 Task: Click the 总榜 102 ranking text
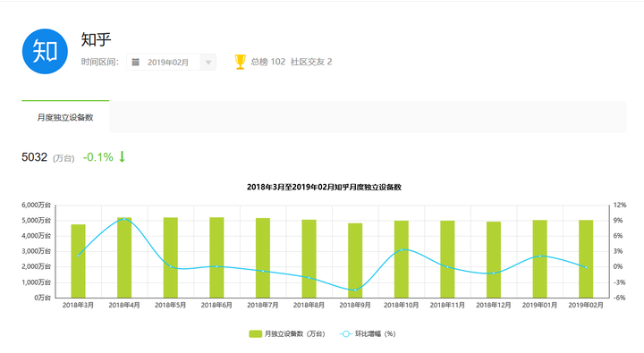point(267,62)
